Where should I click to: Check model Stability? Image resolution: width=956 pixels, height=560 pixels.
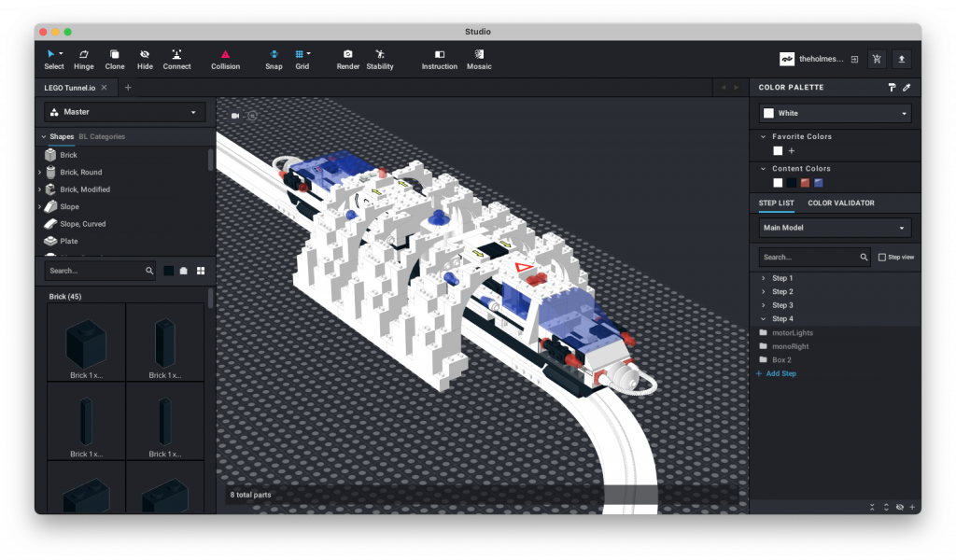pyautogui.click(x=379, y=58)
